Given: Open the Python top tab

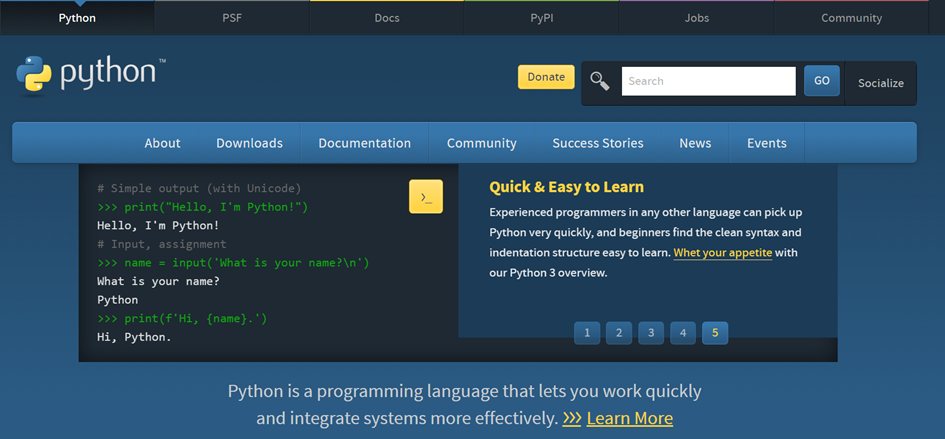Looking at the screenshot, I should [x=77, y=18].
